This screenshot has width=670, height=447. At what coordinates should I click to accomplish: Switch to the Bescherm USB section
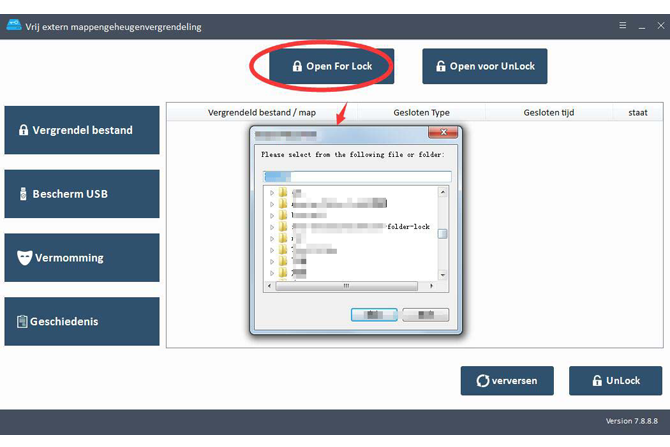pos(82,194)
